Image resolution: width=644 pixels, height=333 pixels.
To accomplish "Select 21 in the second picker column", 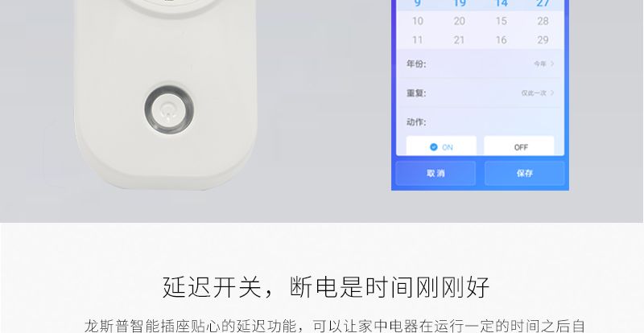I will pos(459,40).
